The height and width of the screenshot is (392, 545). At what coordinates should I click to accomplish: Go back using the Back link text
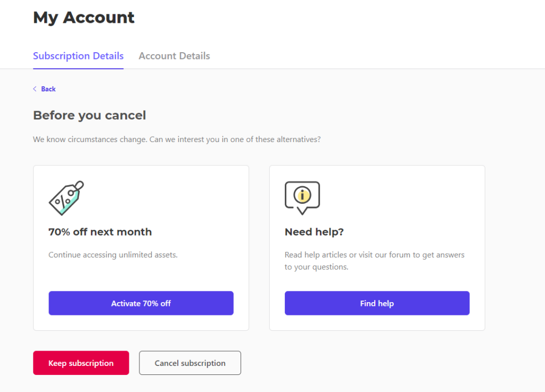48,89
